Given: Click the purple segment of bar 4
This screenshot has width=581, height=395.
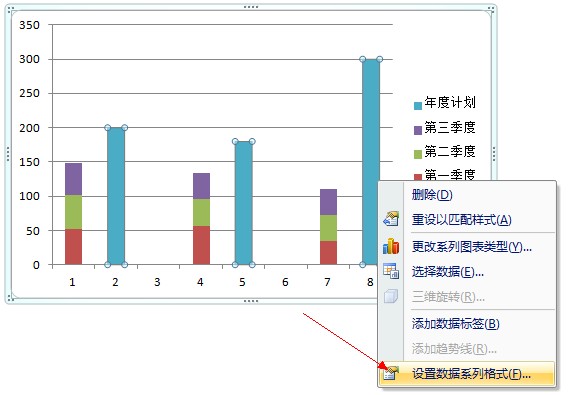Looking at the screenshot, I should tap(201, 186).
